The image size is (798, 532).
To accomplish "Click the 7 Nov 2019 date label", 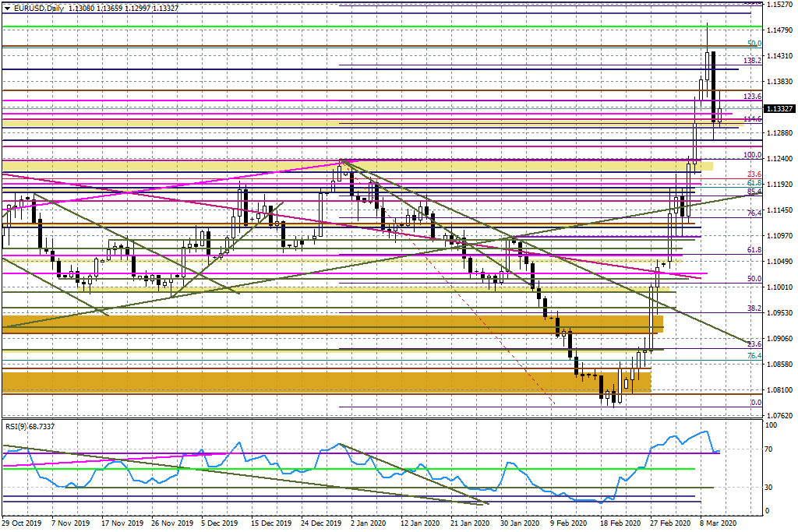I will 71,523.
